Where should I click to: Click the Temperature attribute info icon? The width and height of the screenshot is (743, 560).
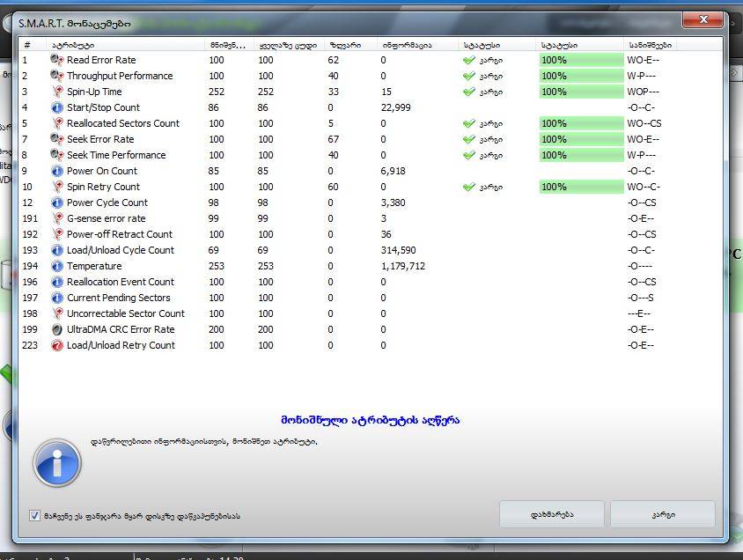(57, 266)
